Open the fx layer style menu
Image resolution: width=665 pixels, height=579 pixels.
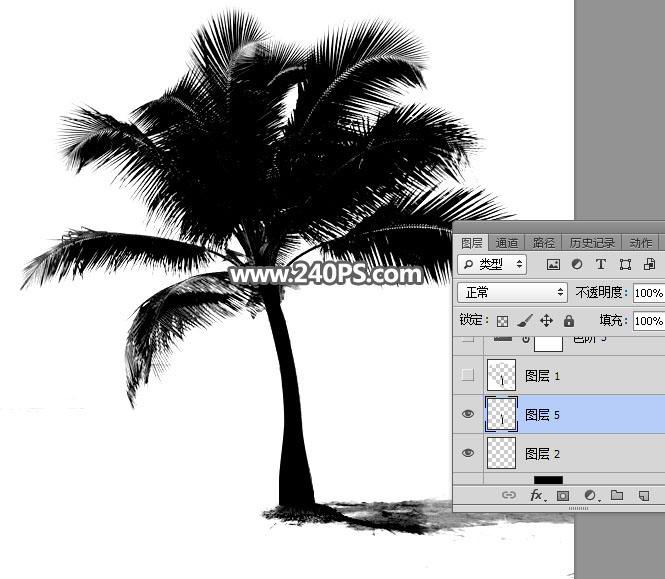tap(536, 495)
